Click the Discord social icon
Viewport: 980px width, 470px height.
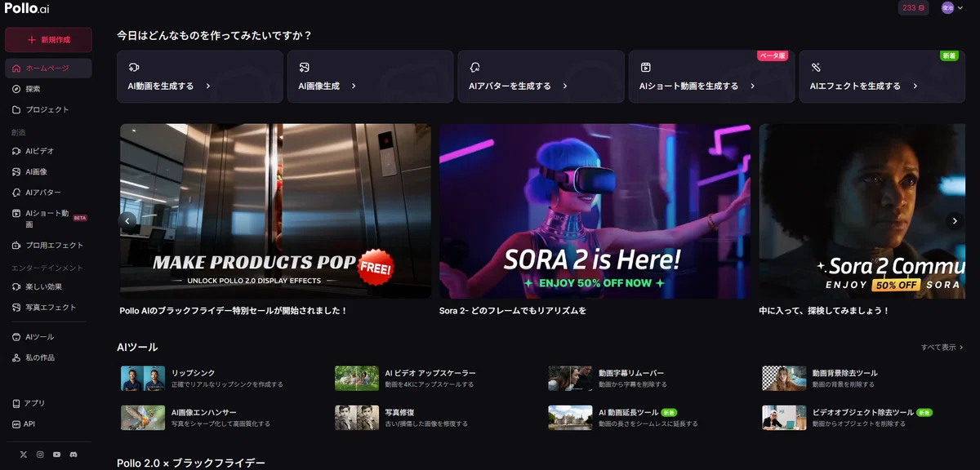coord(73,454)
